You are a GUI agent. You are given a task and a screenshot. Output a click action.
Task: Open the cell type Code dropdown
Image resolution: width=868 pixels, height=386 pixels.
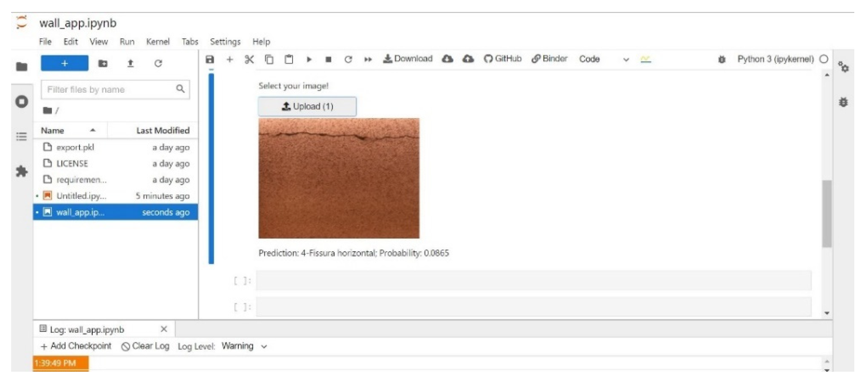click(x=604, y=59)
